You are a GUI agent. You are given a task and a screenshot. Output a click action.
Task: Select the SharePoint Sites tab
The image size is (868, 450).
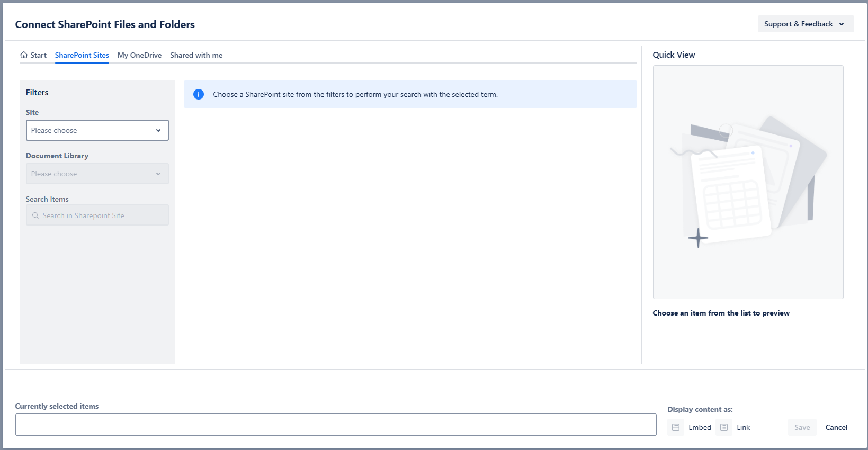point(82,55)
